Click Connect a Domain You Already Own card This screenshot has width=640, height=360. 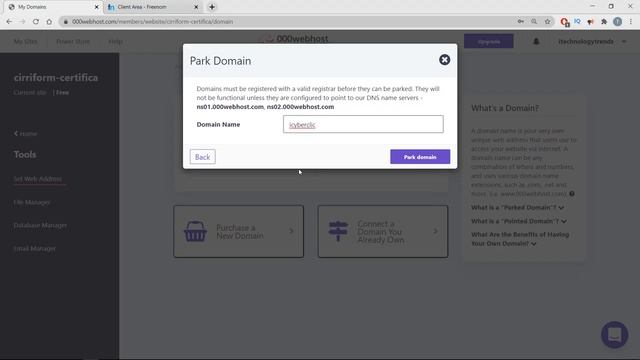(x=383, y=231)
